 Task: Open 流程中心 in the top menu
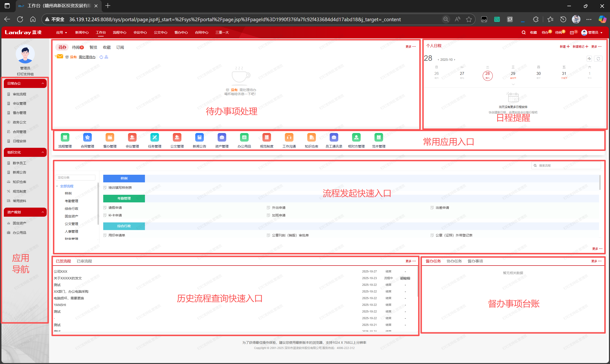(x=119, y=32)
